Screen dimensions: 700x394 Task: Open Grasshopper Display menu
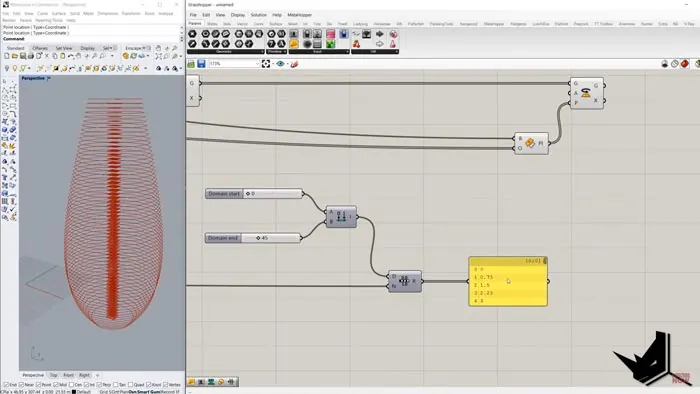(238, 15)
